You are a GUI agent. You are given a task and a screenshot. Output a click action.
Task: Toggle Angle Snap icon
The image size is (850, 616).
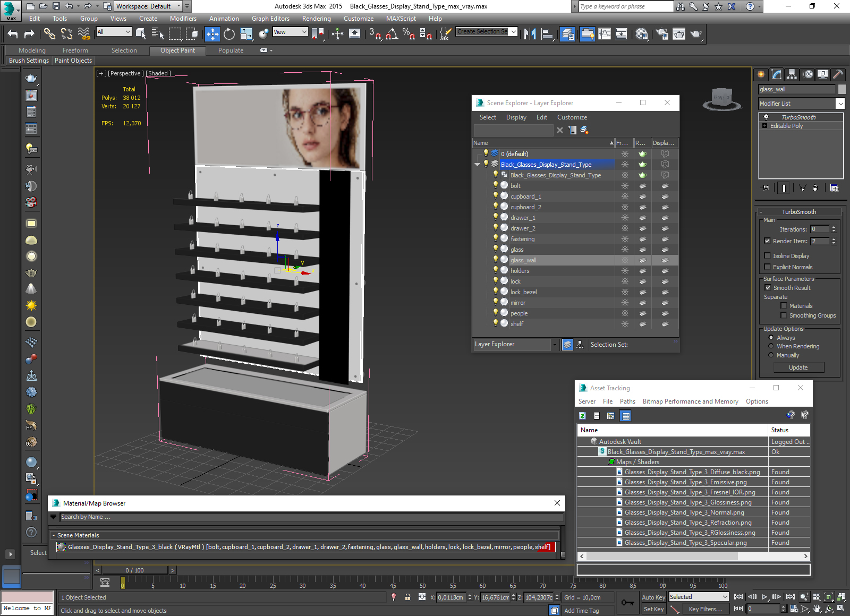coord(392,34)
